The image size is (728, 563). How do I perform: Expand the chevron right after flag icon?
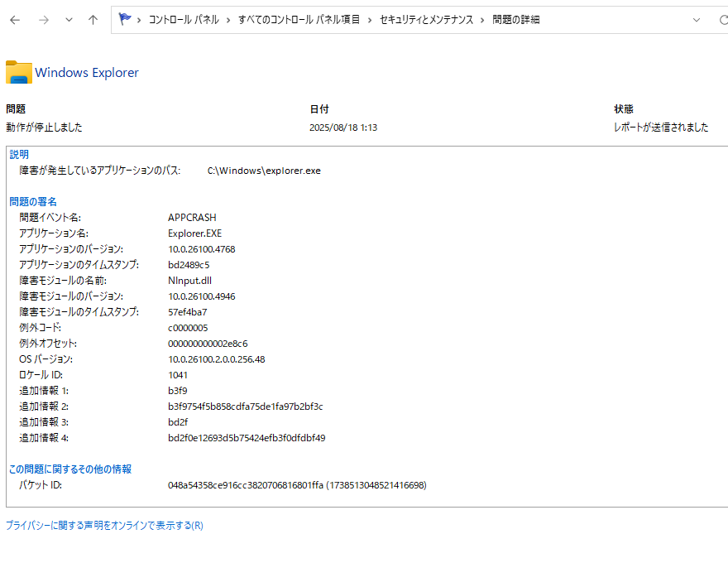139,20
